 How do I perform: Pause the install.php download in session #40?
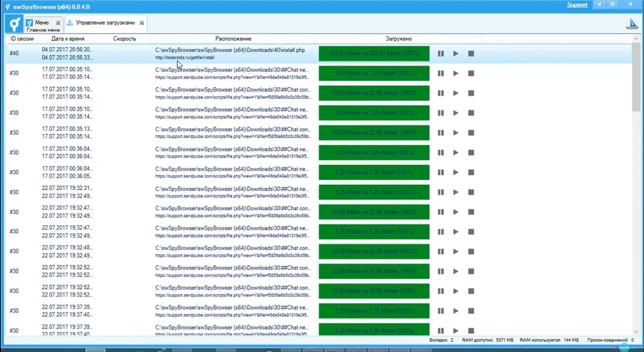(x=441, y=53)
